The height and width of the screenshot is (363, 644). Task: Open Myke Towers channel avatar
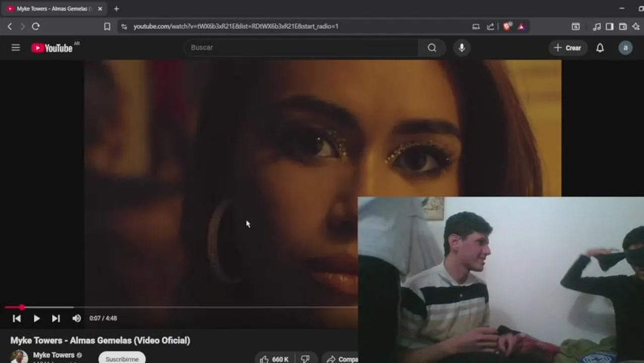pos(19,357)
